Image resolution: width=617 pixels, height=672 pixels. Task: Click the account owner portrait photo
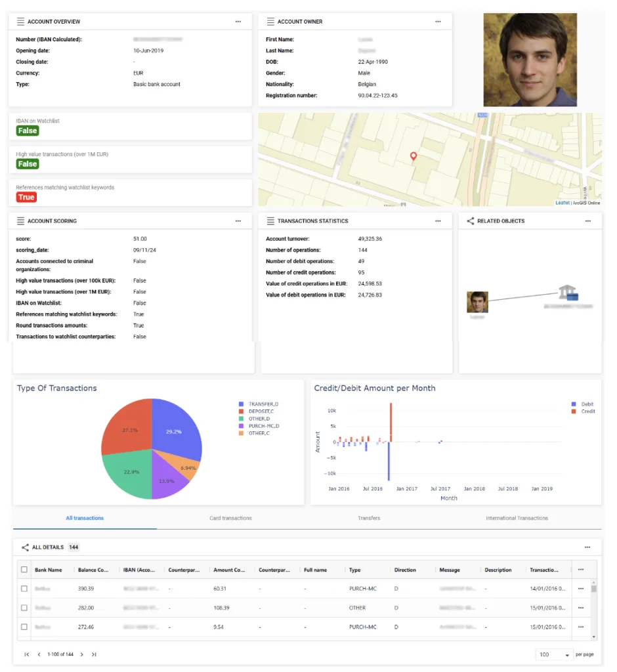click(x=530, y=60)
